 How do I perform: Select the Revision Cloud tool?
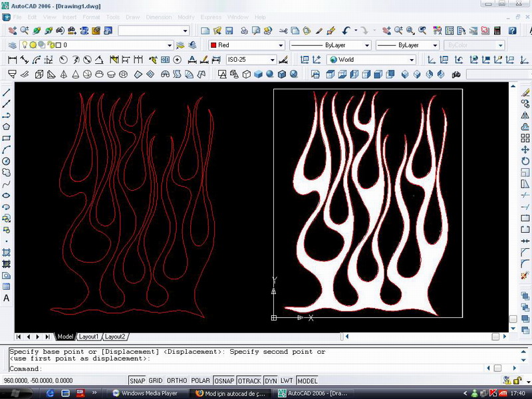click(x=6, y=173)
